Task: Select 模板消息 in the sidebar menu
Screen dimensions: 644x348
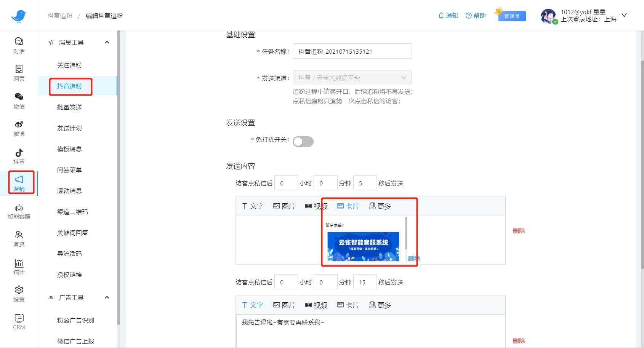Action: [x=70, y=149]
